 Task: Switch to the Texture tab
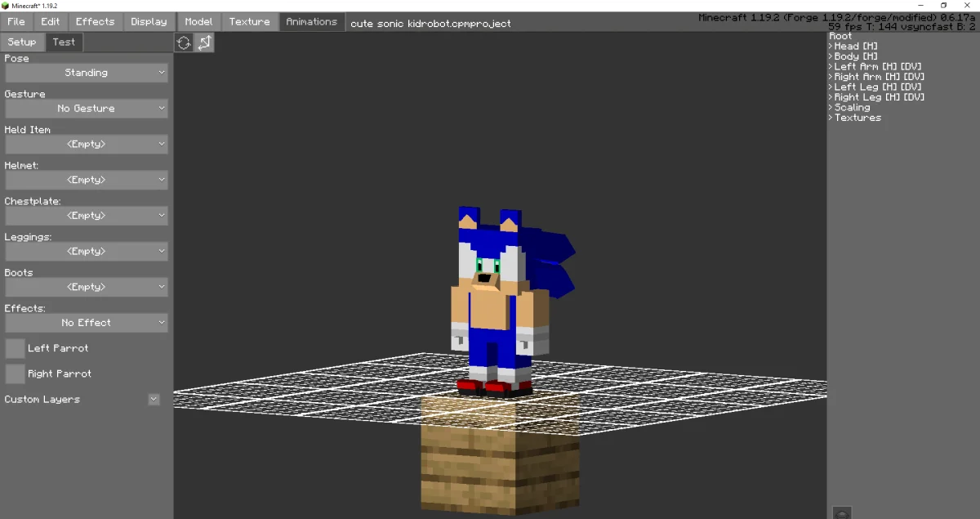tap(250, 21)
